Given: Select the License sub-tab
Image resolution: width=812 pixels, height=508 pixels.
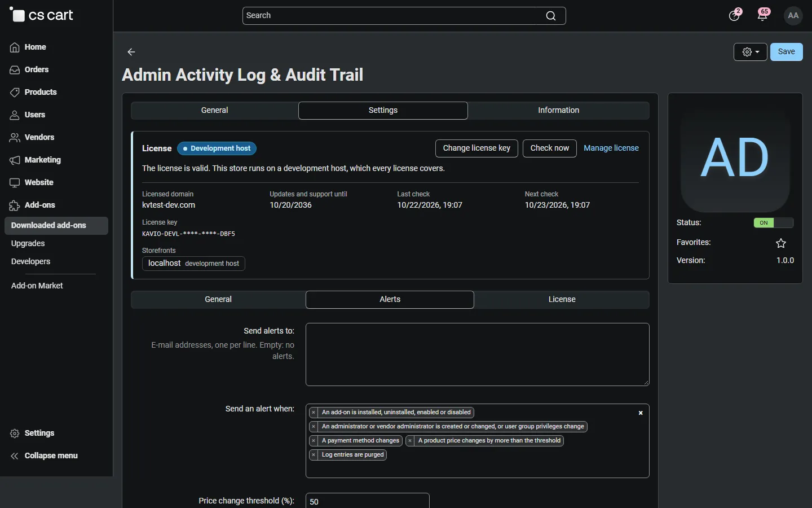Looking at the screenshot, I should (562, 300).
